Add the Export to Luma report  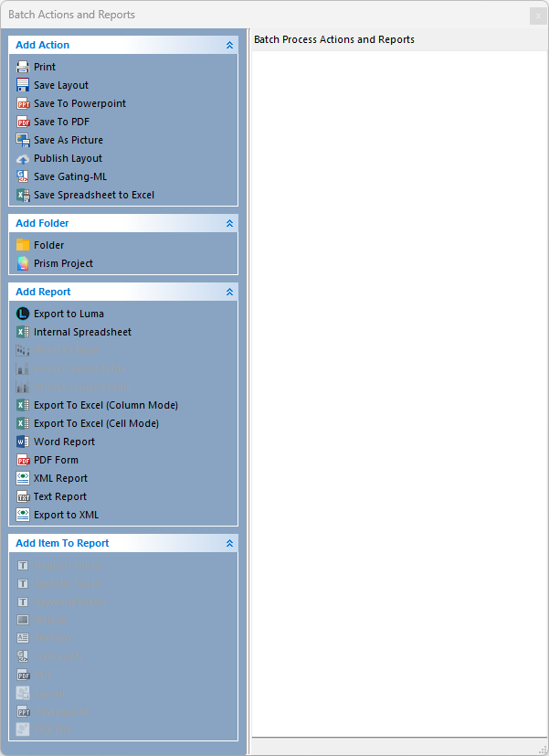pyautogui.click(x=60, y=314)
